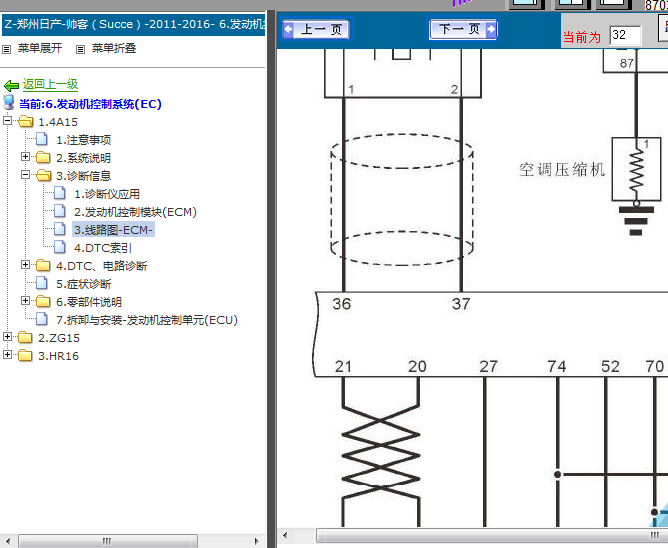The height and width of the screenshot is (548, 668).
Task: Click 菜单折叠 to collapse all menus
Action: coord(114,48)
